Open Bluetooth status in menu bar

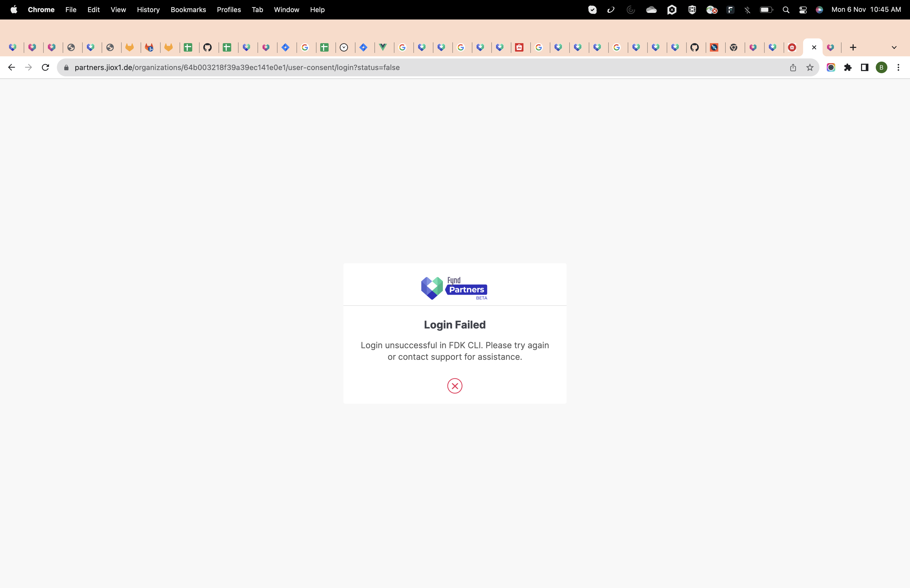[747, 9]
